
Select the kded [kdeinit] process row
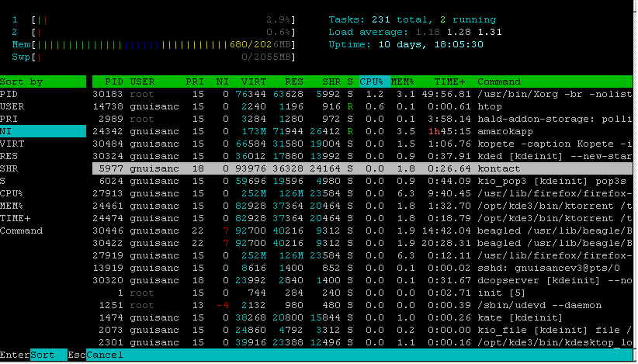click(x=362, y=156)
